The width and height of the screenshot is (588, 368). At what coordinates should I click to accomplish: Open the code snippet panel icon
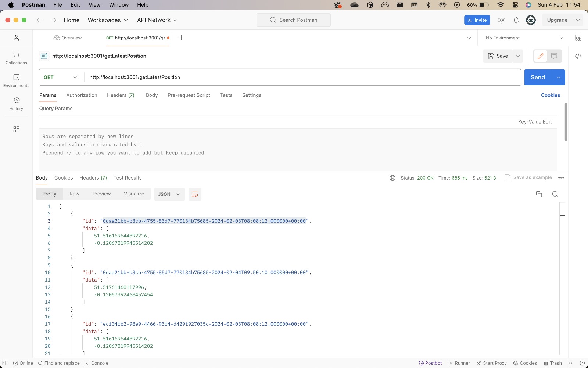(578, 56)
